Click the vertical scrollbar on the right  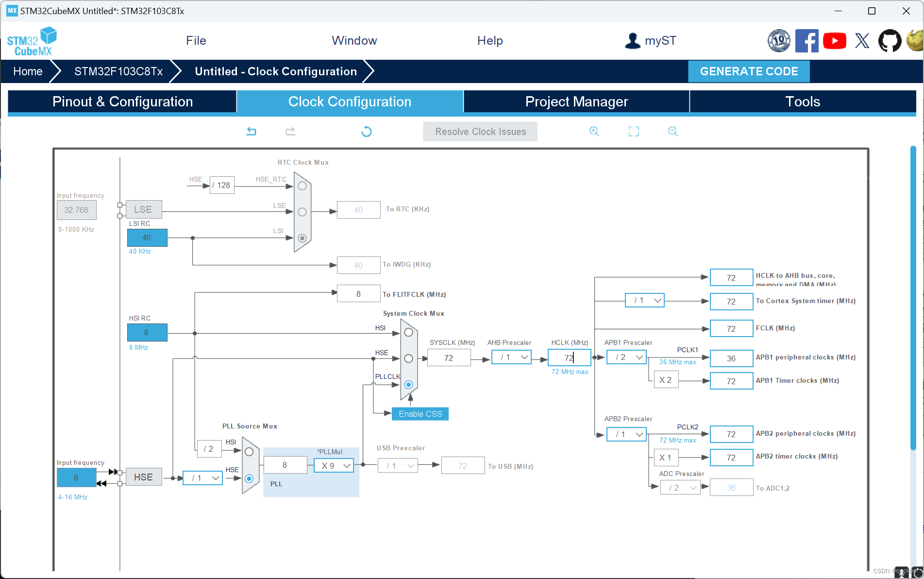pyautogui.click(x=913, y=297)
